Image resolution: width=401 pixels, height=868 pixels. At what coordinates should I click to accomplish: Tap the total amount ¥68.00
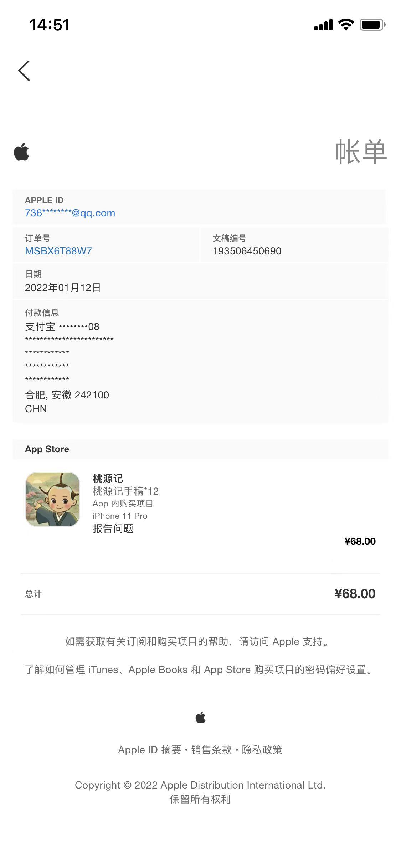tap(355, 594)
